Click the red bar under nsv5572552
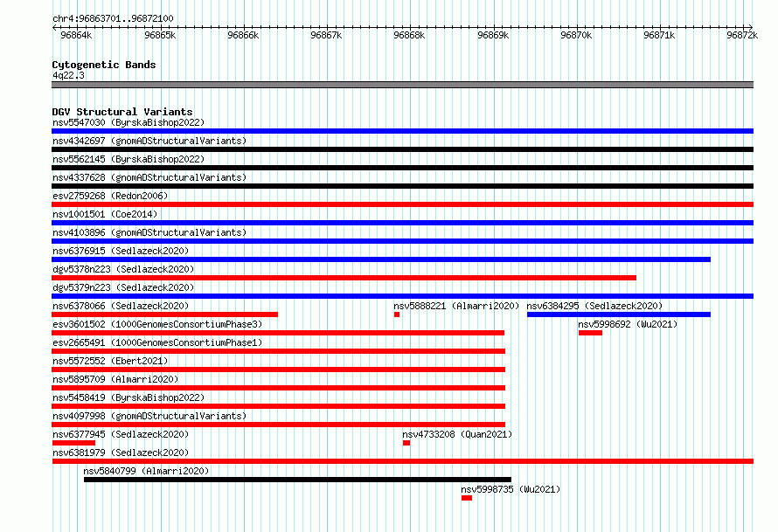The width and height of the screenshot is (778, 532). (278, 370)
